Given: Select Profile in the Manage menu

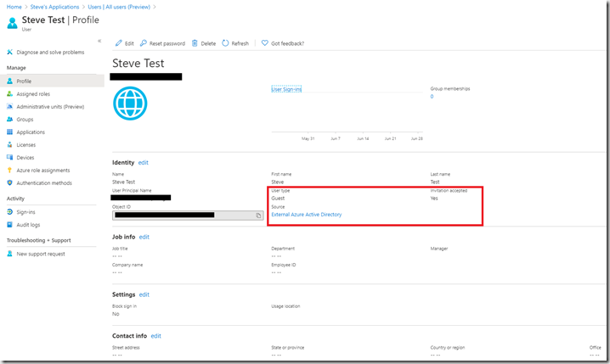Looking at the screenshot, I should [52, 81].
